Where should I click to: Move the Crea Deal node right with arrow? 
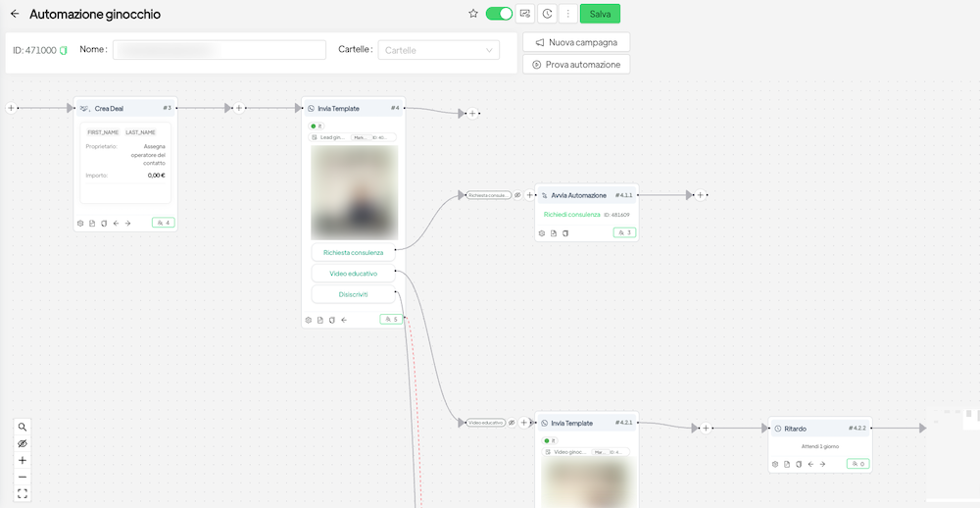coord(127,224)
